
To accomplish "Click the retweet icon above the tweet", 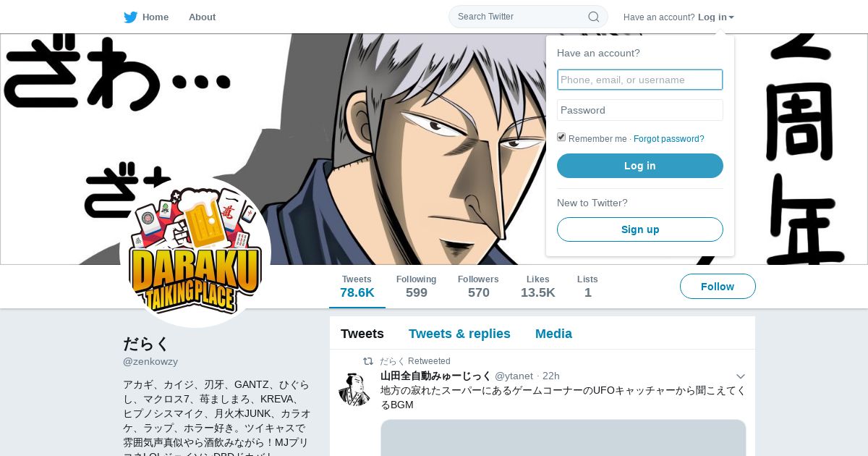I will point(368,361).
